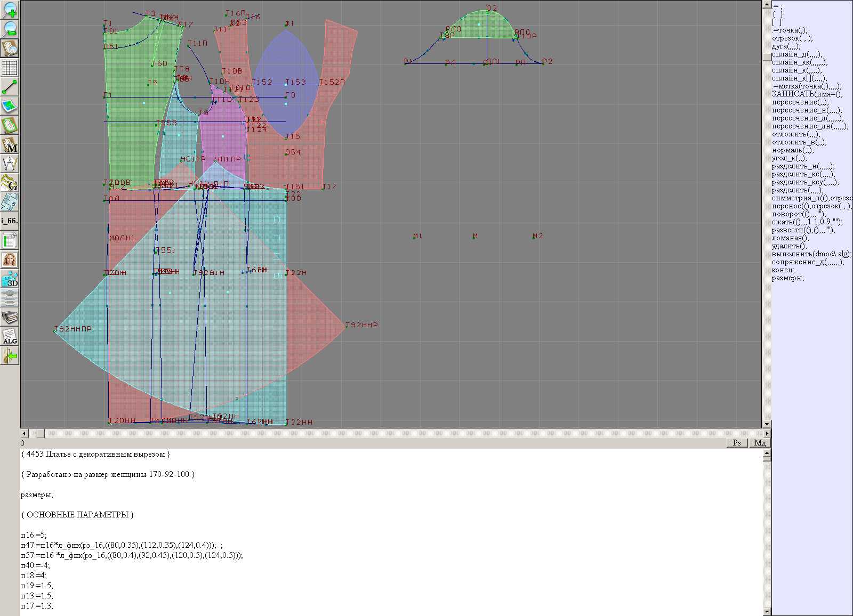Screen dimensions: 853x616
Task: Open the green spreadsheet table icon
Action: 10,240
